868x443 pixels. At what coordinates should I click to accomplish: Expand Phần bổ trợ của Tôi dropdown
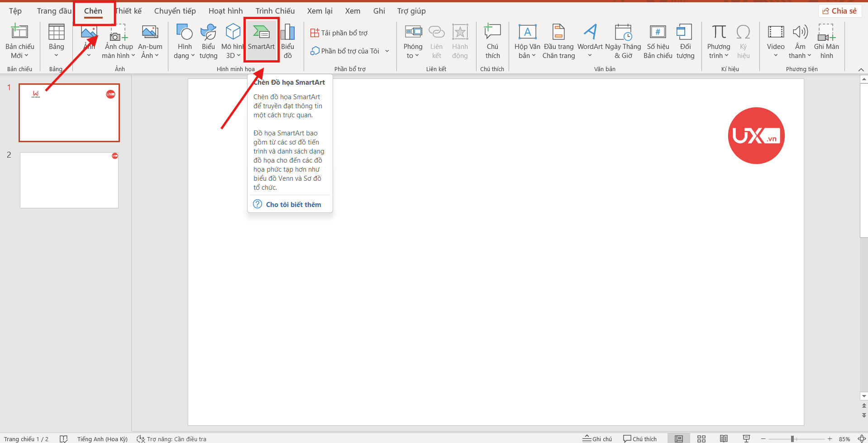point(387,51)
